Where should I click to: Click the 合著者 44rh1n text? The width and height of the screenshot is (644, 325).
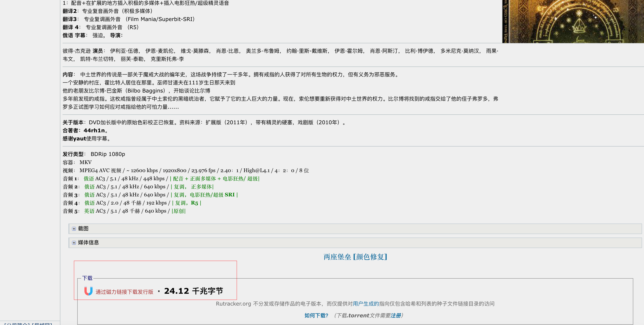(x=85, y=131)
